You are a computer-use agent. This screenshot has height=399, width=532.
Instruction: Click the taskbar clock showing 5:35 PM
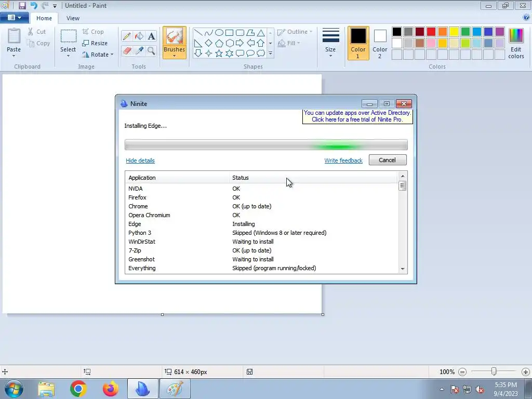(506, 389)
